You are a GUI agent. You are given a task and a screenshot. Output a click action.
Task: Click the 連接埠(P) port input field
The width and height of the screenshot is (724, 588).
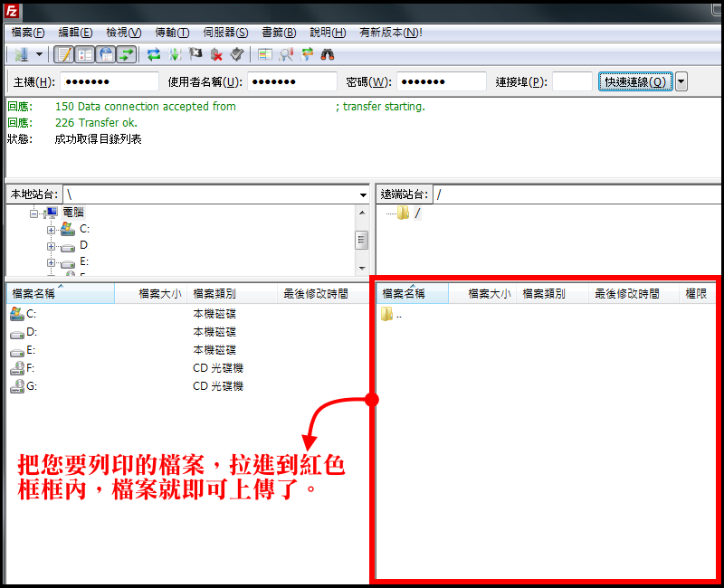tap(572, 82)
